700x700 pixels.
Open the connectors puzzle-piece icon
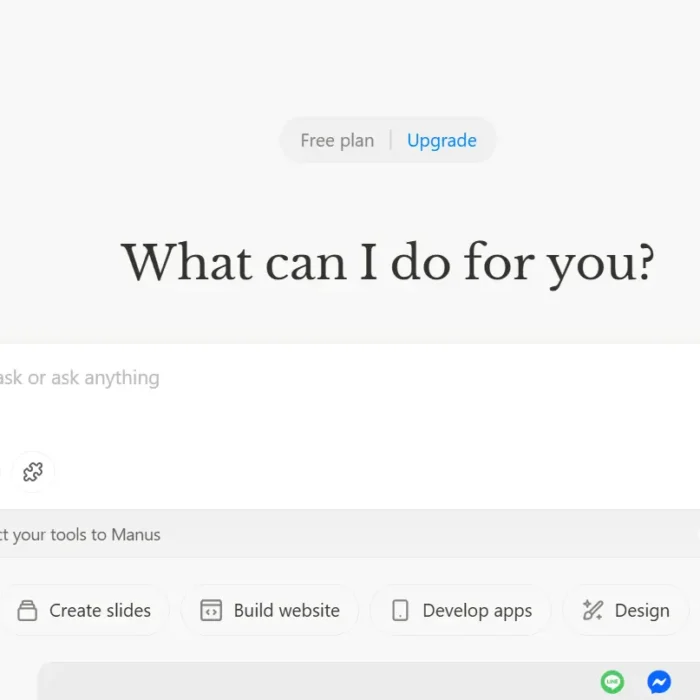click(x=33, y=472)
